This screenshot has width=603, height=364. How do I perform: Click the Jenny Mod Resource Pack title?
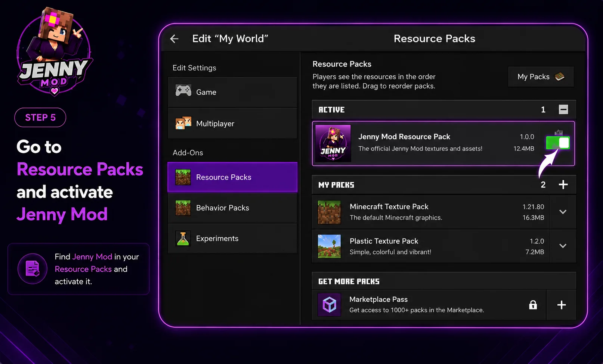pyautogui.click(x=404, y=137)
